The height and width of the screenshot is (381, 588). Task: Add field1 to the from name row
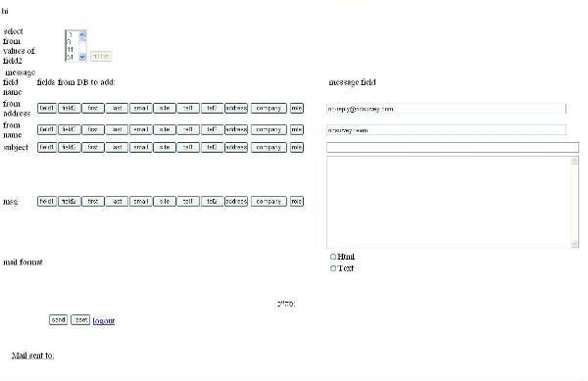click(47, 129)
